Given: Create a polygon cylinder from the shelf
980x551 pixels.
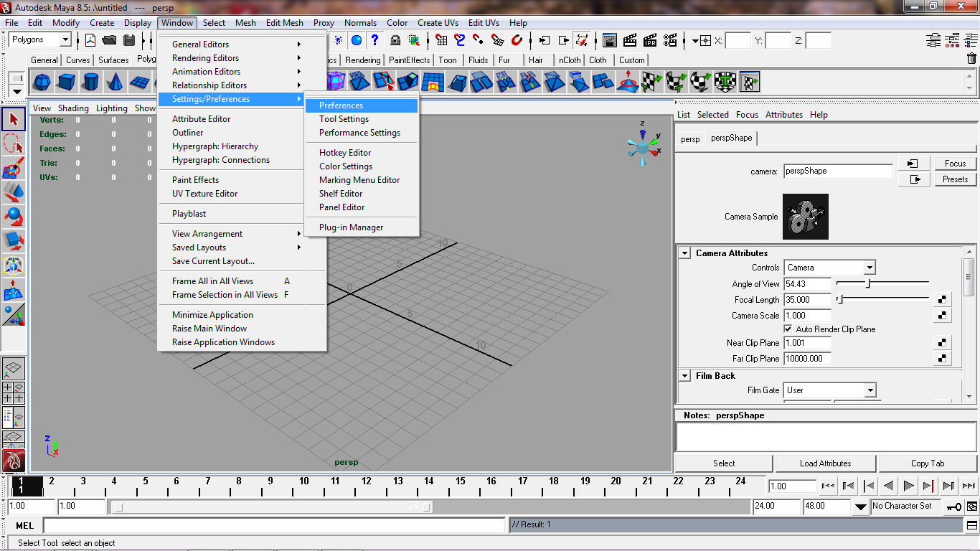Looking at the screenshot, I should click(x=90, y=83).
